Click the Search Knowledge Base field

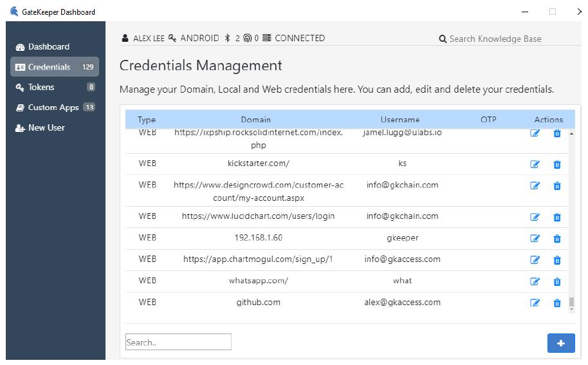coord(495,39)
